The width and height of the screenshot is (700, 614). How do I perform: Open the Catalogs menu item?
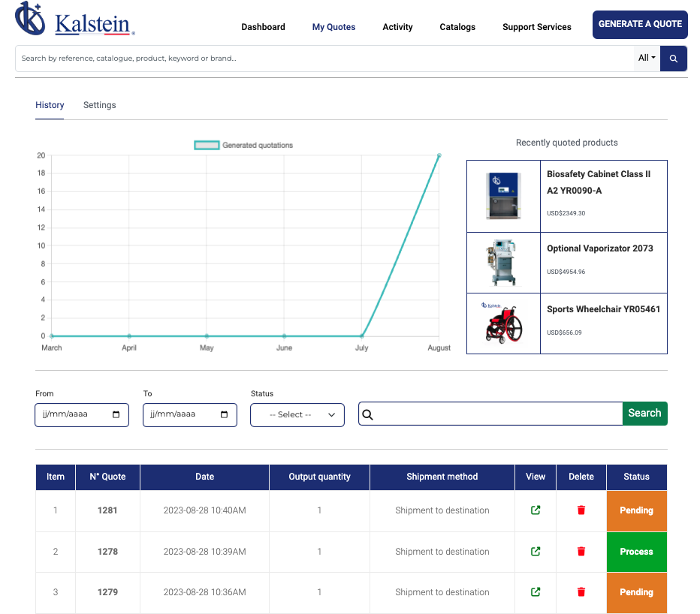click(x=457, y=27)
